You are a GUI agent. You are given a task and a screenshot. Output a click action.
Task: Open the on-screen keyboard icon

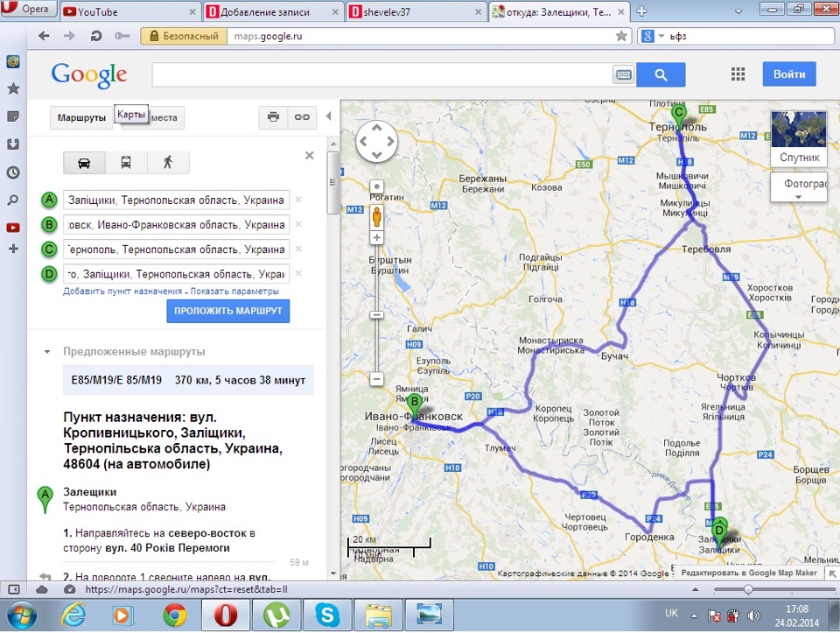click(x=624, y=74)
